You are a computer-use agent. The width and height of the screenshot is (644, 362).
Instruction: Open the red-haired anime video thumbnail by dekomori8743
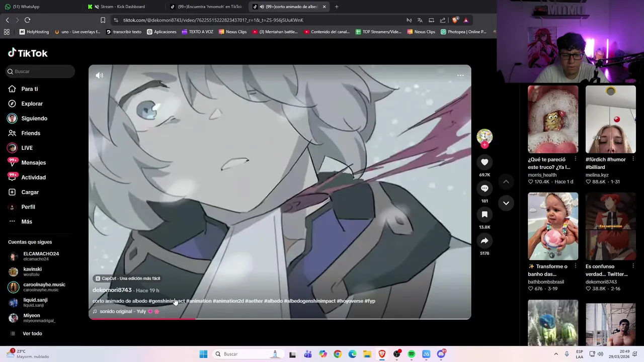click(610, 226)
